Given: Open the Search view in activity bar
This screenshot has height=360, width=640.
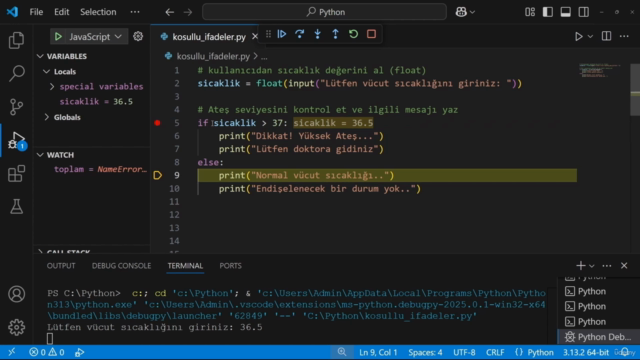Looking at the screenshot, I should [x=16, y=73].
